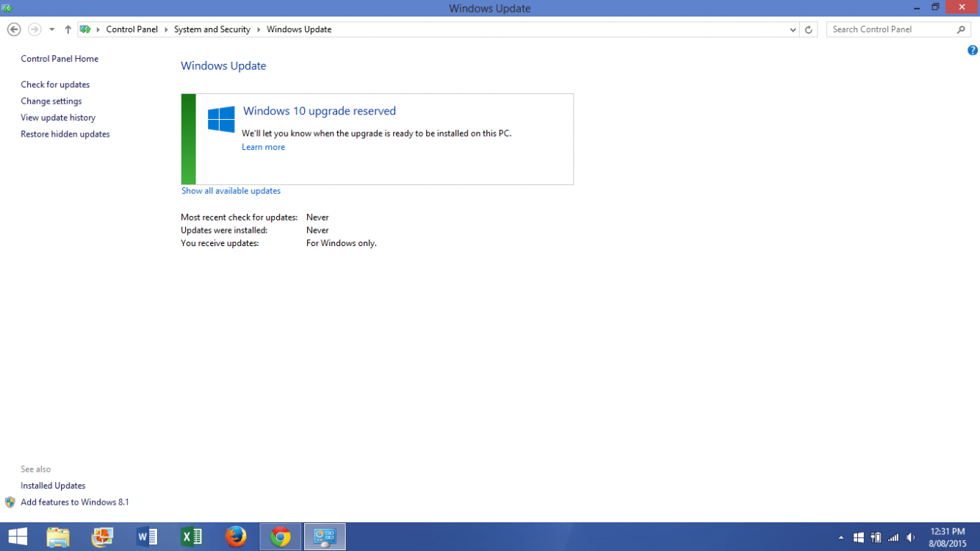Viewport: 980px width, 551px height.
Task: Open File Explorer from taskbar
Action: coord(58,537)
